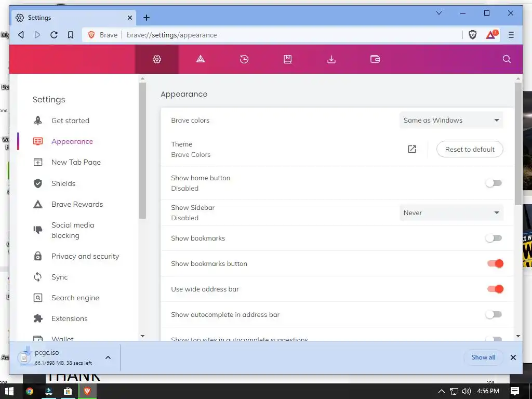
Task: Click Reset to default theme button
Action: 470,149
